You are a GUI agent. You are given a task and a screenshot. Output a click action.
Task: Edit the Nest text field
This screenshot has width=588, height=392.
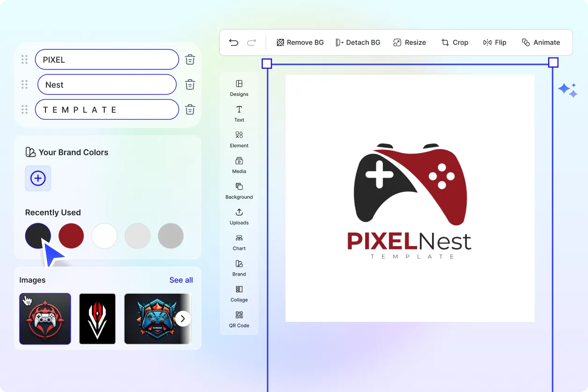tap(107, 85)
